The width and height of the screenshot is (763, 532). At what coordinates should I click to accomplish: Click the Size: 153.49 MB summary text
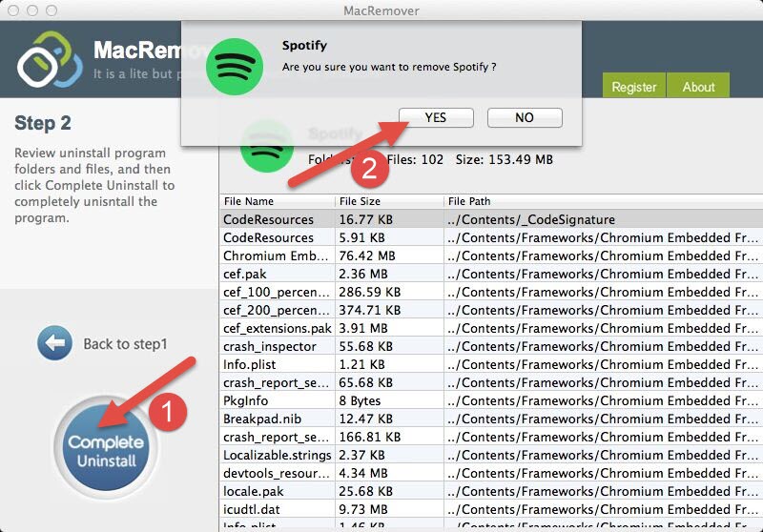[505, 159]
